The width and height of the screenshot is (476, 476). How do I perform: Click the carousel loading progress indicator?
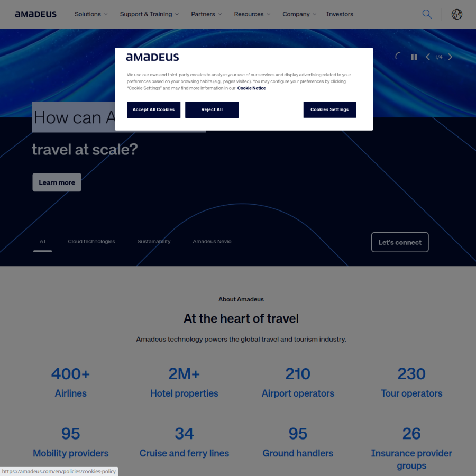tap(398, 57)
